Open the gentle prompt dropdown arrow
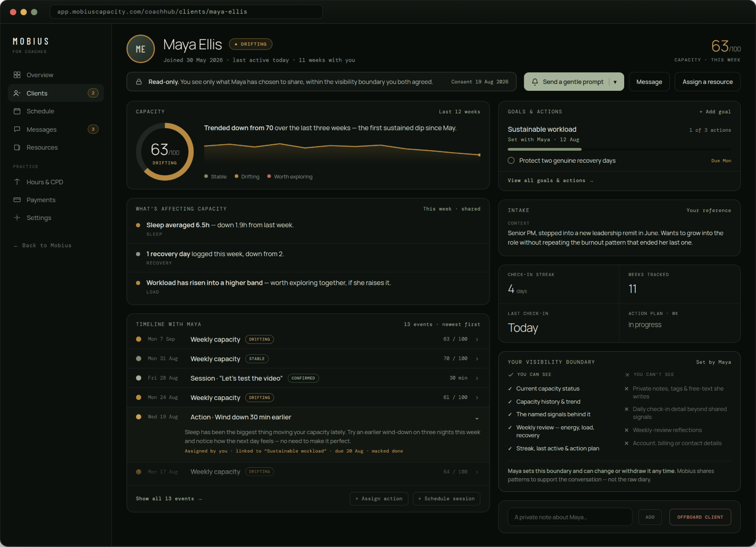Image resolution: width=756 pixels, height=547 pixels. (615, 82)
